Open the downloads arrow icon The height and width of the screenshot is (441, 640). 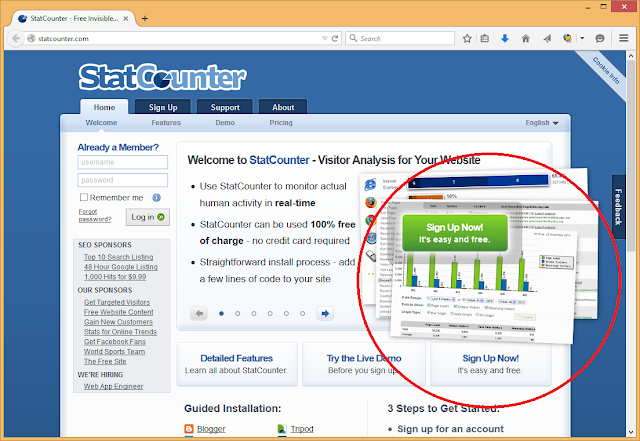pyautogui.click(x=505, y=38)
